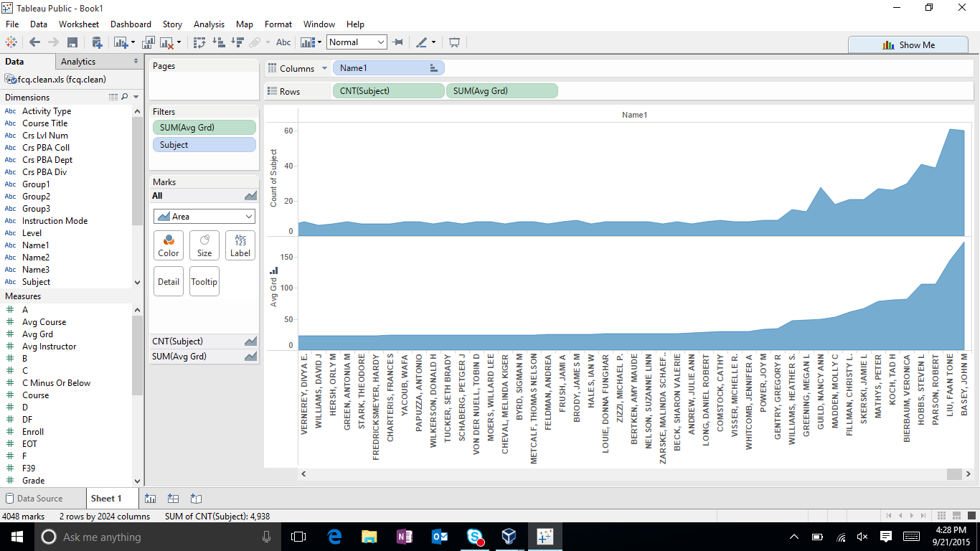
Task: Open the Analysis menu
Action: [x=209, y=24]
